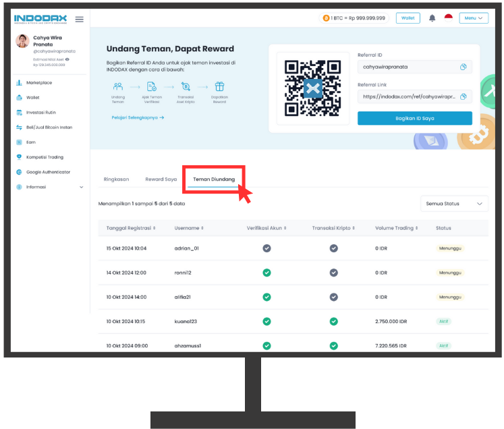Click the INDODAX logo
Image resolution: width=504 pixels, height=429 pixels.
40,20
